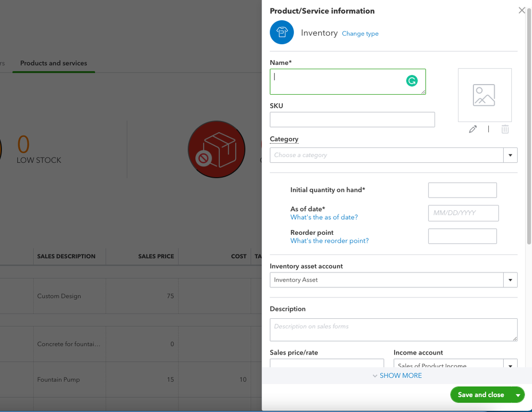Click the Reorder point input field
Screen dimensions: 532x412
tap(462, 236)
